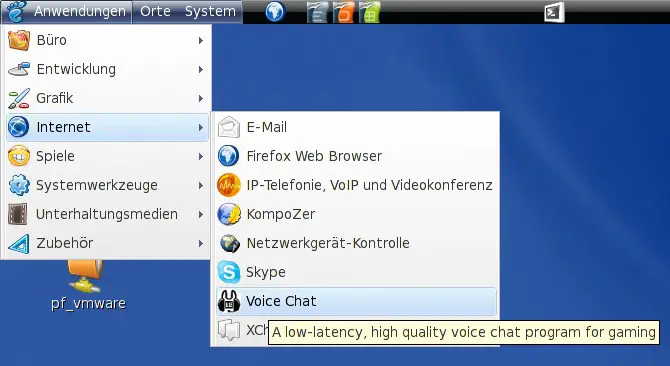Select the Büro category icon

[x=19, y=40]
